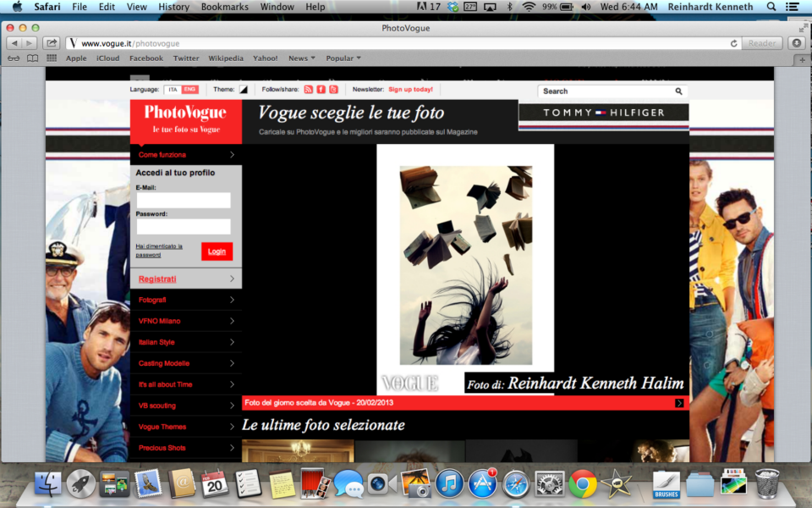The width and height of the screenshot is (812, 508).
Task: Open the VFNO Milano sidebar section
Action: pyautogui.click(x=186, y=321)
